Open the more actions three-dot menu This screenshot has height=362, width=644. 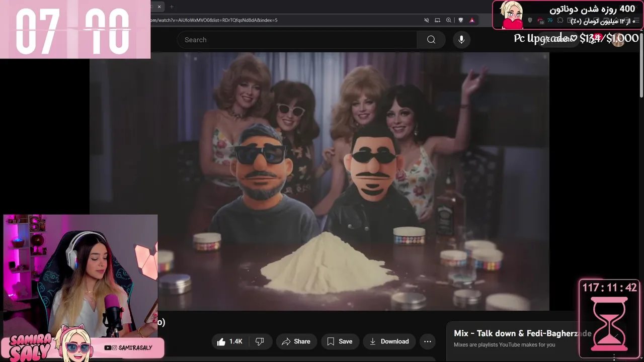point(428,341)
